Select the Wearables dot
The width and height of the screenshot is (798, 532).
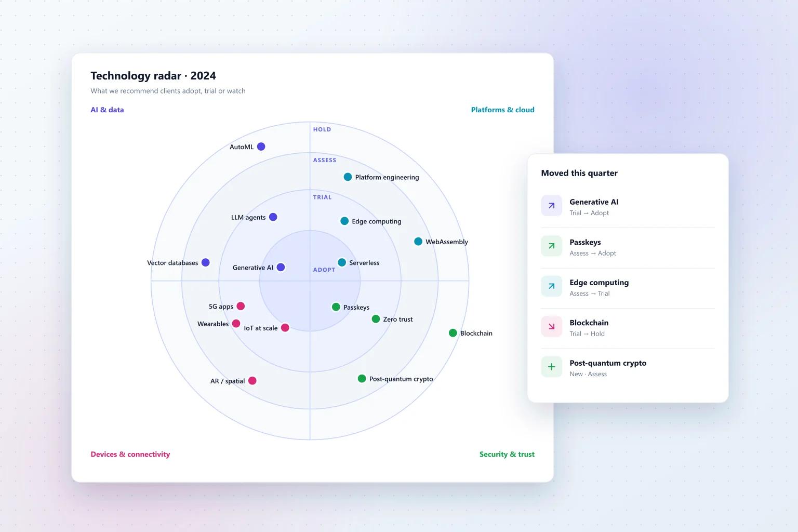[x=236, y=324]
